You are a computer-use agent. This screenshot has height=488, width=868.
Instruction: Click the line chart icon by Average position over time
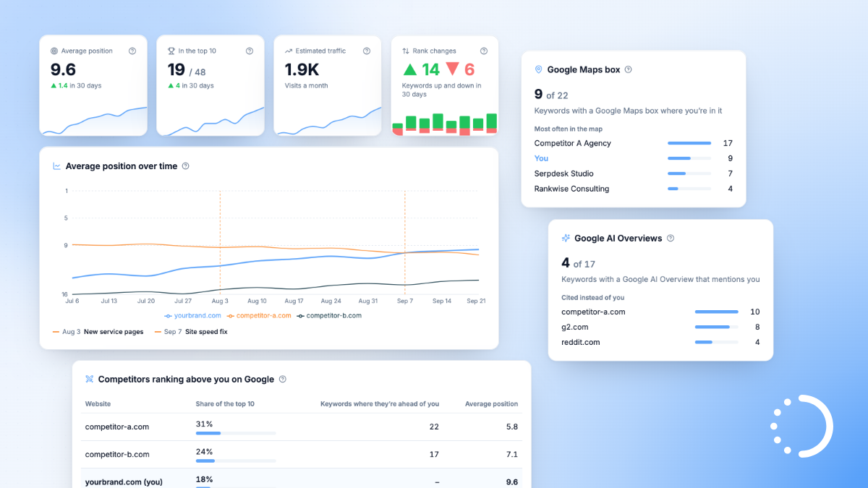pyautogui.click(x=57, y=166)
